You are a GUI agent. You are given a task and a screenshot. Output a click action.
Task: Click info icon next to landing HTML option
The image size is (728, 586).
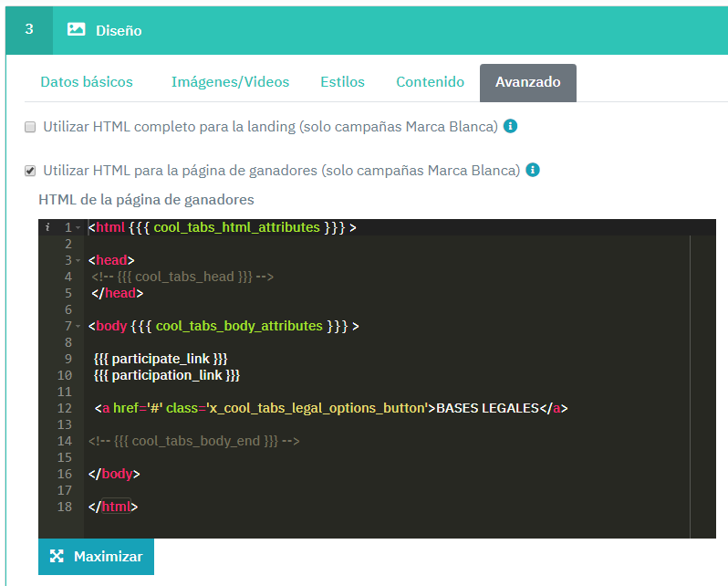coord(511,126)
